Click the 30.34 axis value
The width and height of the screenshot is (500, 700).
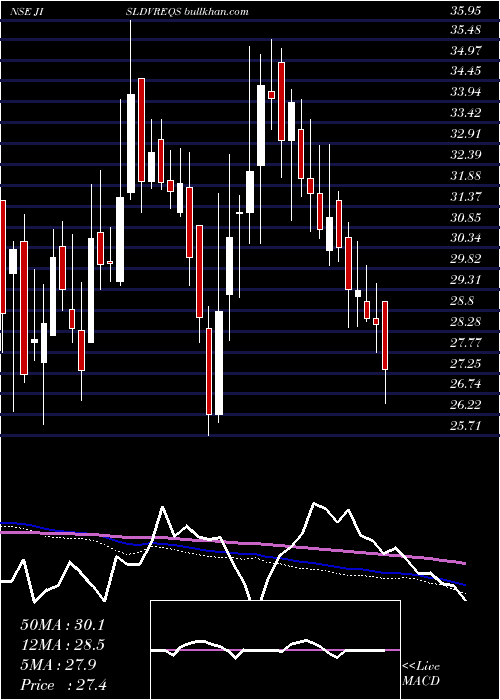tap(465, 238)
